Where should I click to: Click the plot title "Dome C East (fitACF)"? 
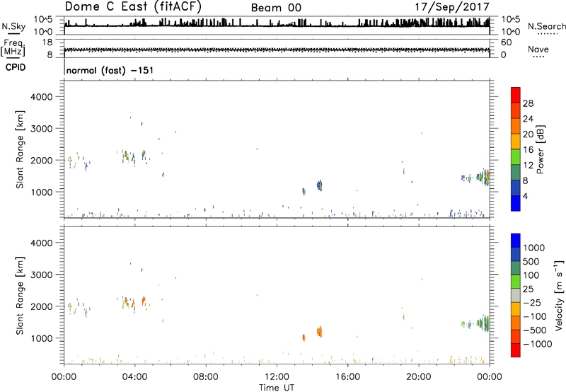tap(133, 7)
